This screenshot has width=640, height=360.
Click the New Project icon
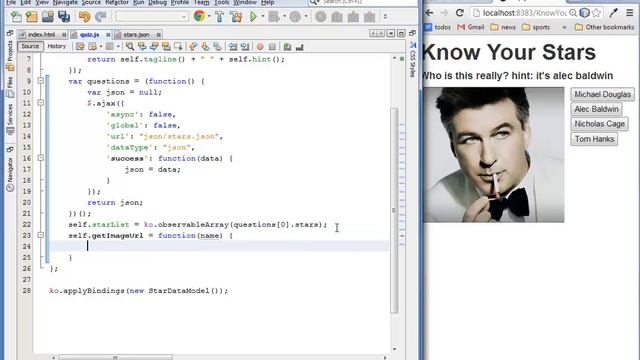[x=32, y=17]
